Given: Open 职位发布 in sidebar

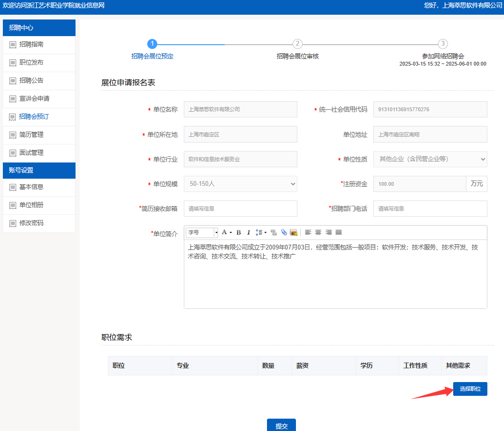Looking at the screenshot, I should click(x=31, y=63).
